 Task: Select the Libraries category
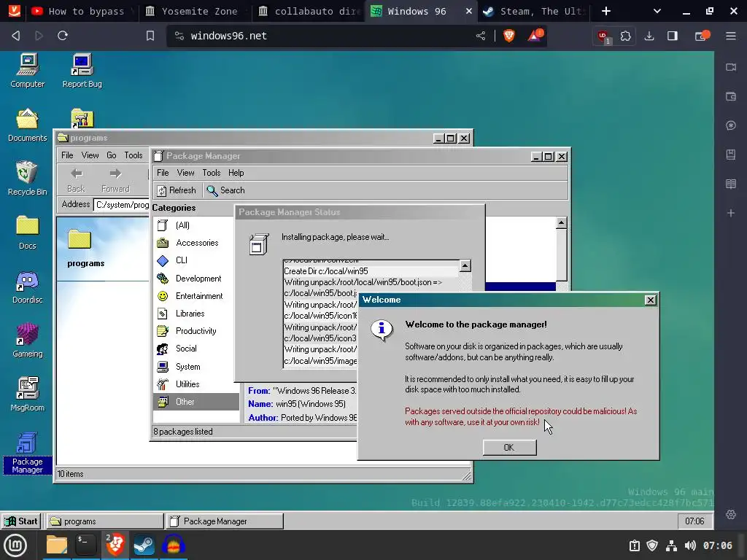[196, 314]
